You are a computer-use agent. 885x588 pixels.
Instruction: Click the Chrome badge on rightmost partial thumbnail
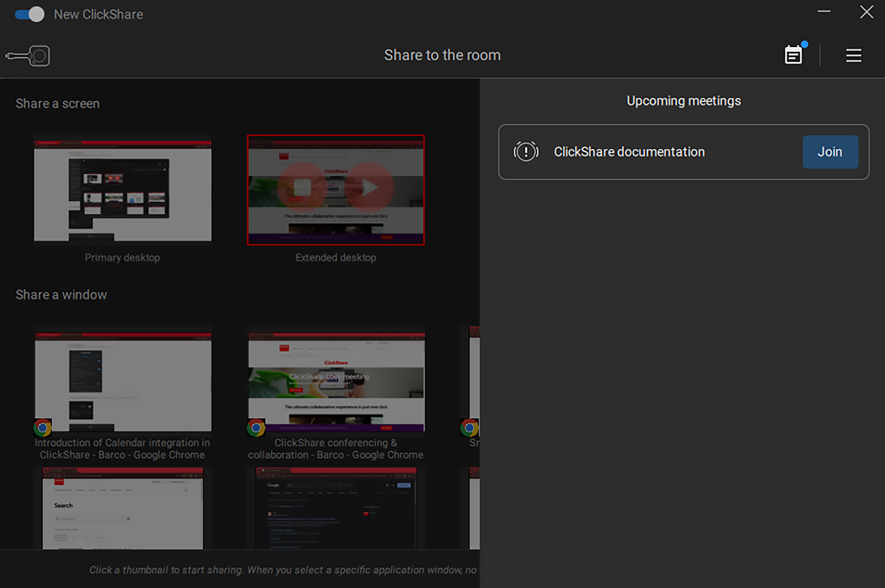468,427
